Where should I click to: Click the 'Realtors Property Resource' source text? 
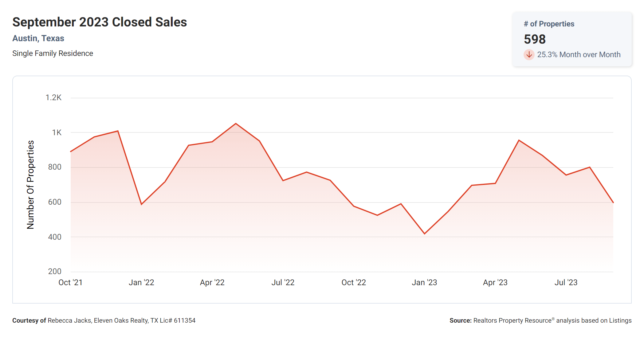[512, 320]
